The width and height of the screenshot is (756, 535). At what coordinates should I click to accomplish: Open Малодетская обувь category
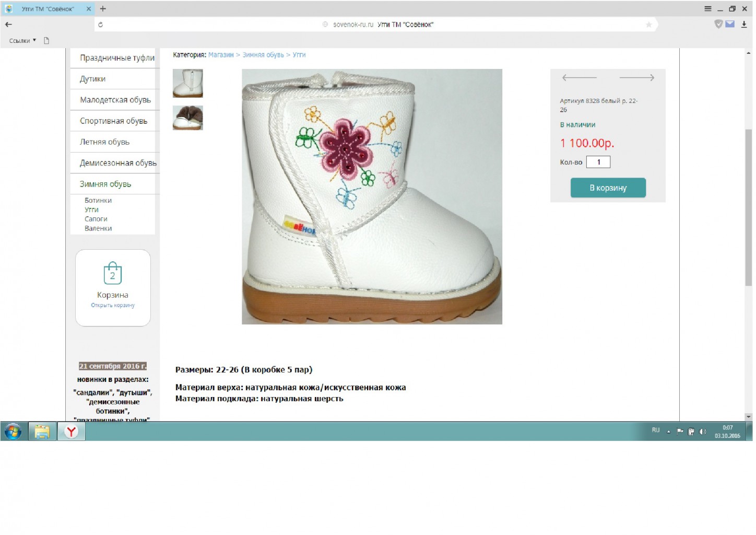click(x=115, y=100)
